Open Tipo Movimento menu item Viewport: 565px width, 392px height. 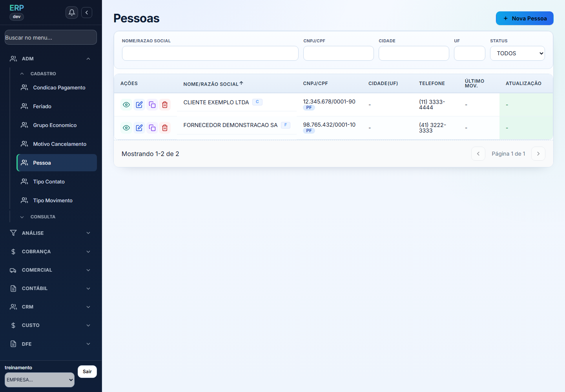[x=57, y=200]
